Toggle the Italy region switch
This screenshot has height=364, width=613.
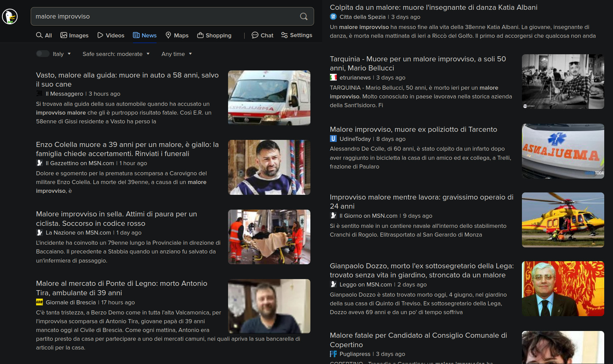43,54
